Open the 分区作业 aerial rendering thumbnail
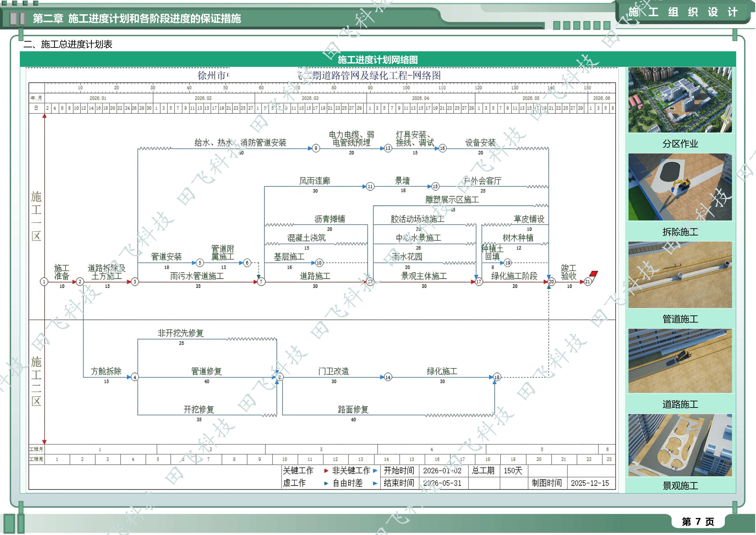 click(680, 100)
